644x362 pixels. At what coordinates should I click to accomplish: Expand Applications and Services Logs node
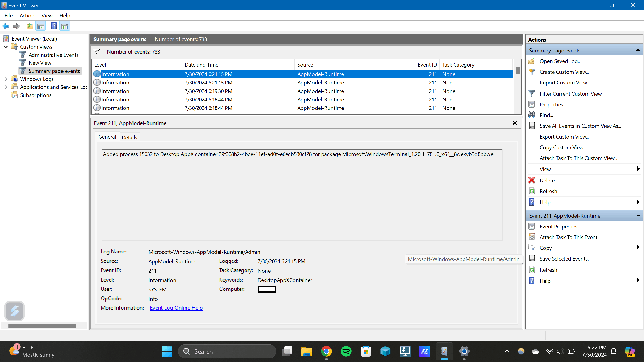coord(6,87)
